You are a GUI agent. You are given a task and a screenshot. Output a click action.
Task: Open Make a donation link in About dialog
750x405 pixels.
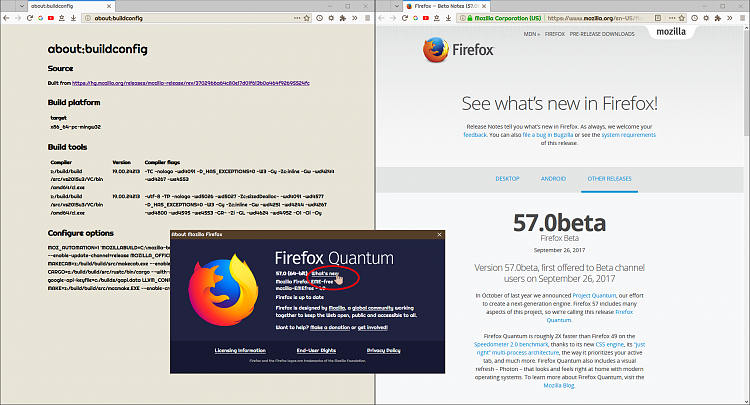click(330, 328)
